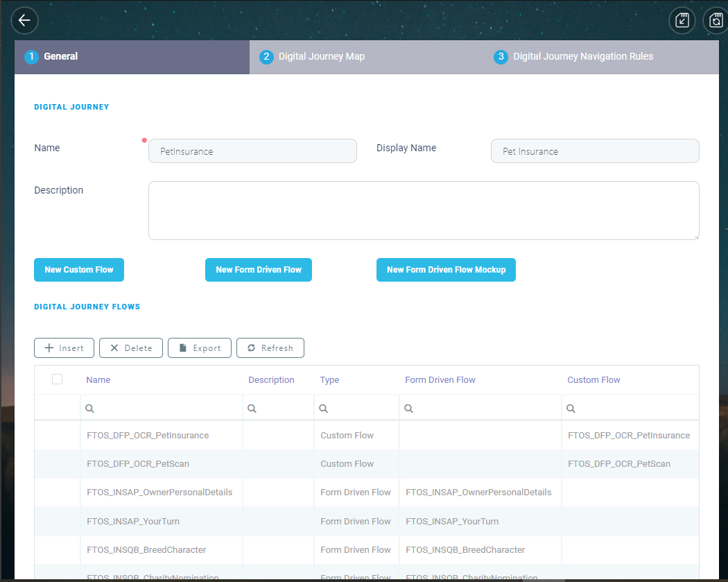This screenshot has width=728, height=582.
Task: Click search icon in Form Driven Flow filter
Action: coord(408,409)
